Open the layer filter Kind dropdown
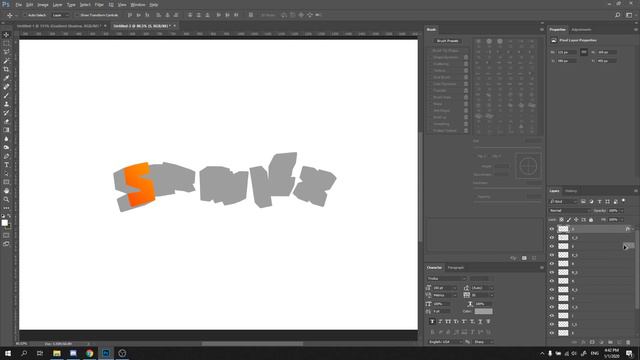The image size is (640, 360). (563, 202)
